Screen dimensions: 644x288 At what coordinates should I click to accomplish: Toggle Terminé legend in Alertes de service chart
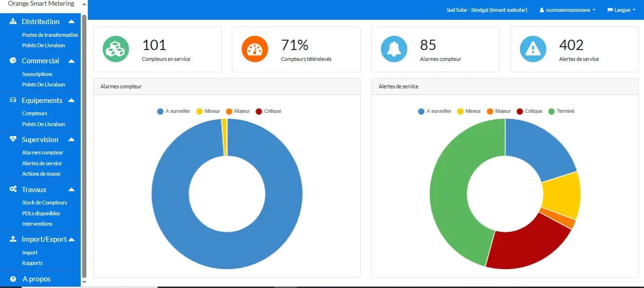pos(561,111)
